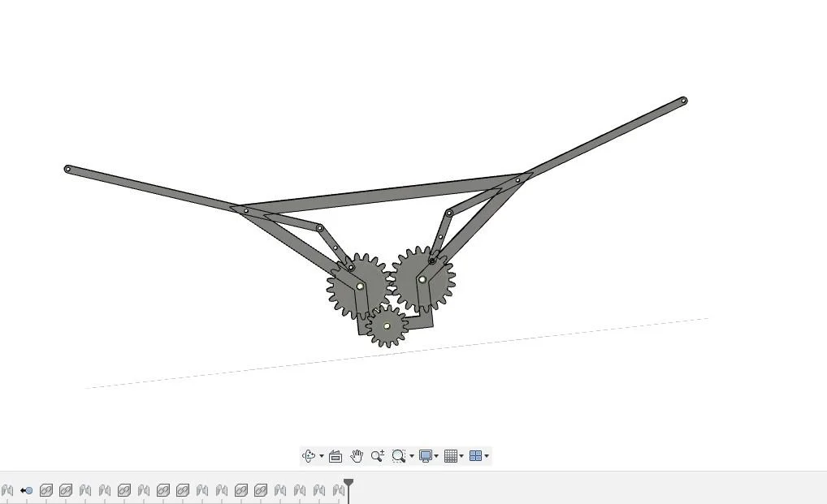Open the Viewports dropdown arrow
This screenshot has width=827, height=504.
tap(487, 456)
